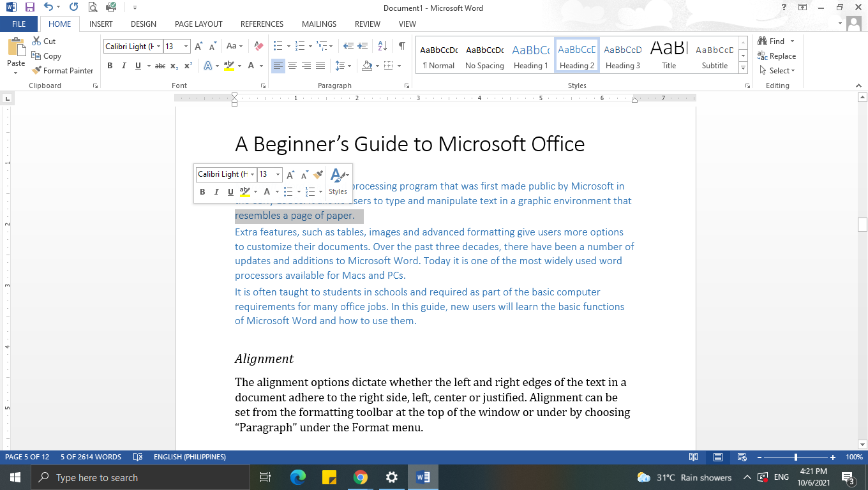Click Find in Editing group
Screen dimensions: 868x490
tap(771, 41)
